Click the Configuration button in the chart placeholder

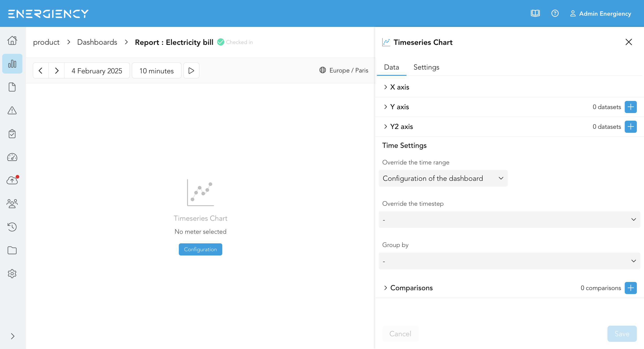coord(201,249)
